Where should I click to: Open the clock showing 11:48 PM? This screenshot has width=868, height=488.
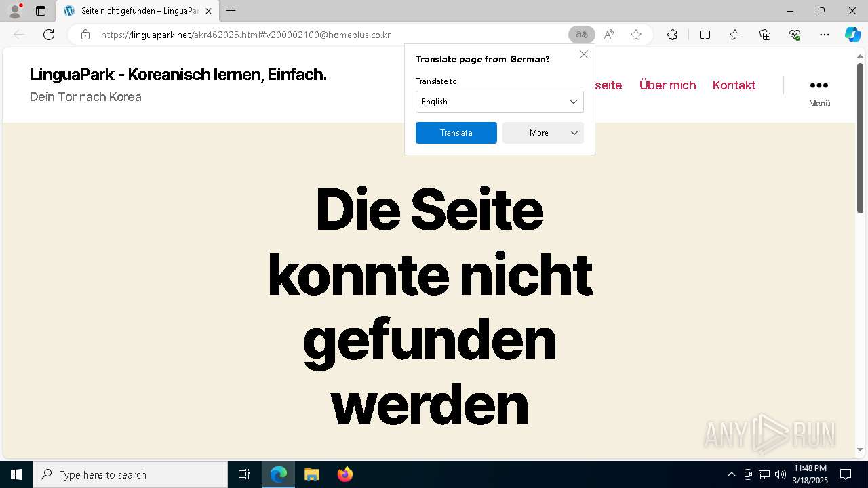tap(810, 474)
